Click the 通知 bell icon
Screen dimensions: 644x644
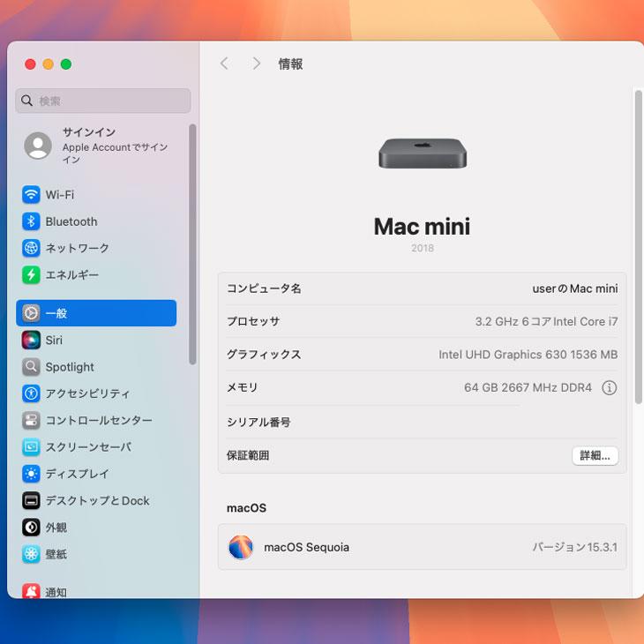pos(31,591)
